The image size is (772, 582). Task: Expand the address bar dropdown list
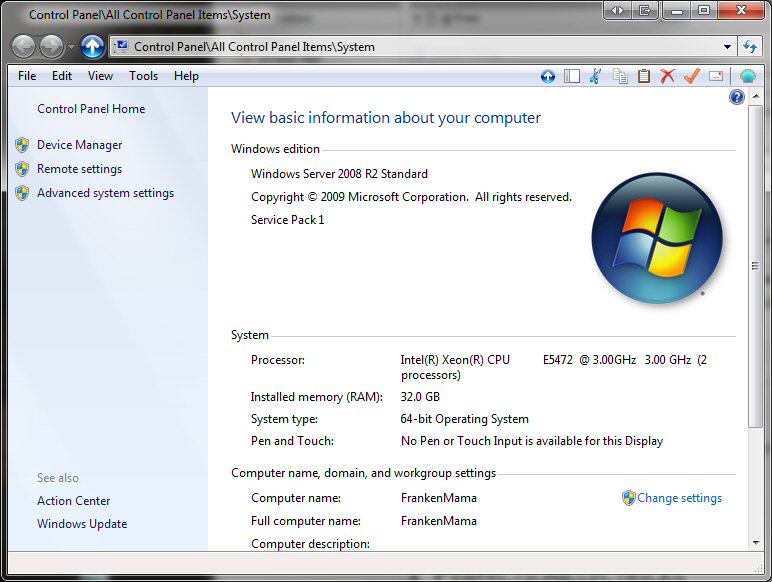[727, 47]
